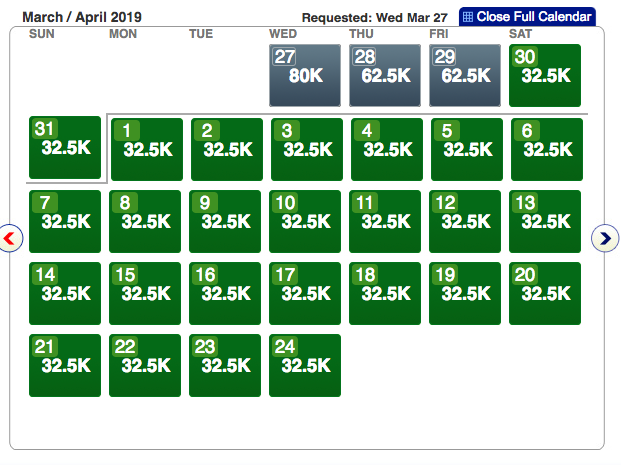Click the red previous-month arrow
Screen dimensions: 621x465
10,238
